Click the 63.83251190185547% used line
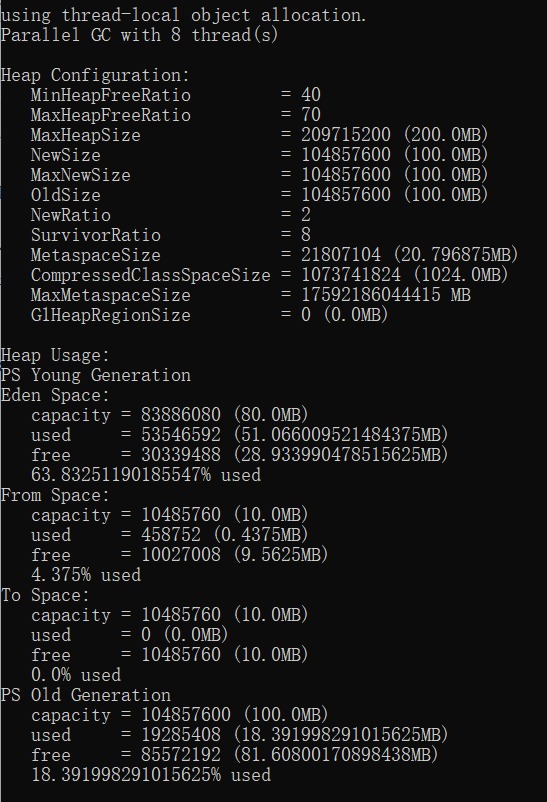This screenshot has height=802, width=547. point(146,475)
